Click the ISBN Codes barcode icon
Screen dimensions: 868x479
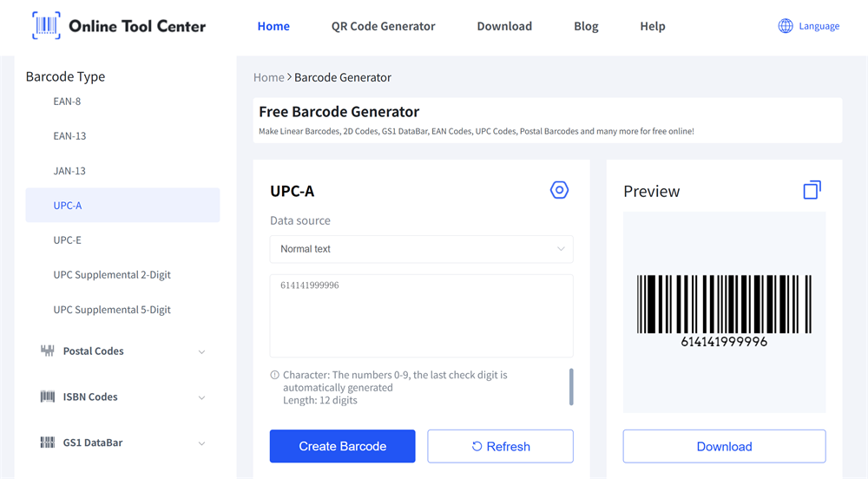point(48,397)
